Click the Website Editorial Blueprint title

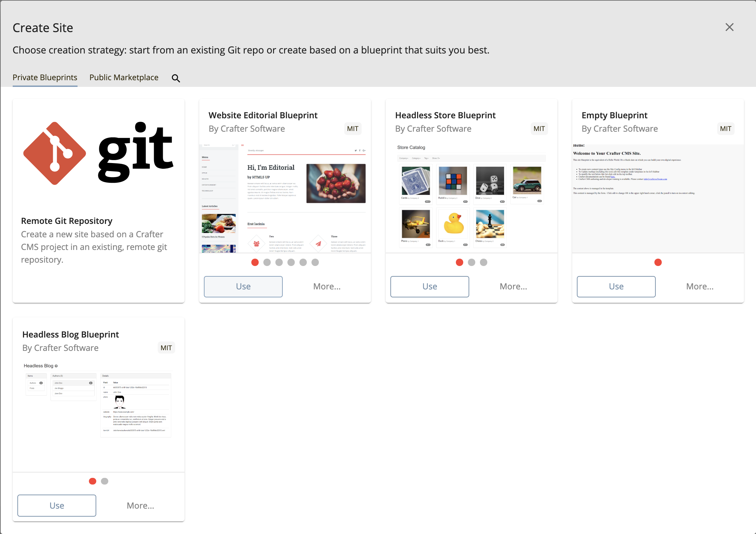click(263, 115)
